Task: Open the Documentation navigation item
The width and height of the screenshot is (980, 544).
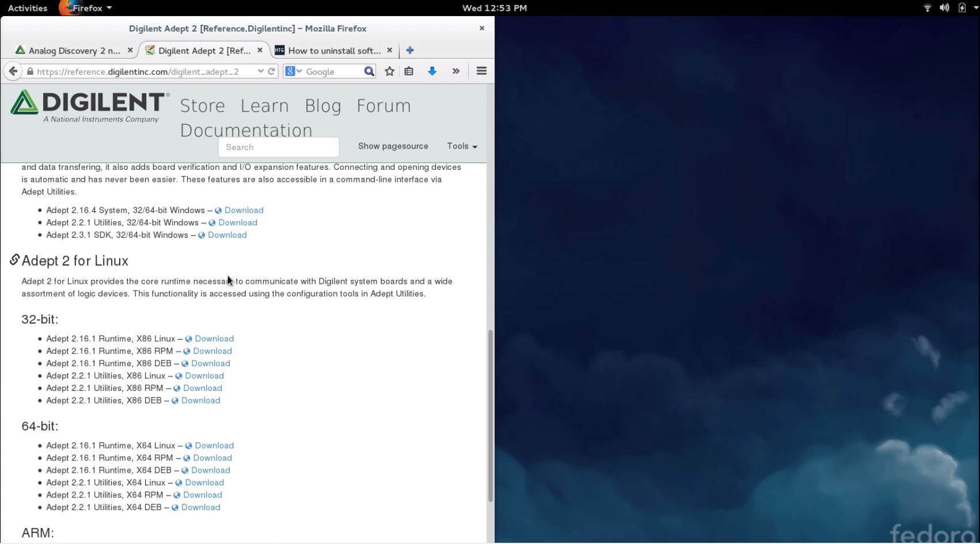Action: [x=246, y=130]
